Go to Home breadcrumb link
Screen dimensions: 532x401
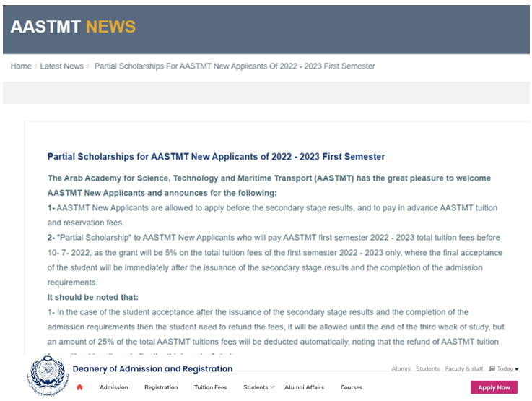coord(21,66)
